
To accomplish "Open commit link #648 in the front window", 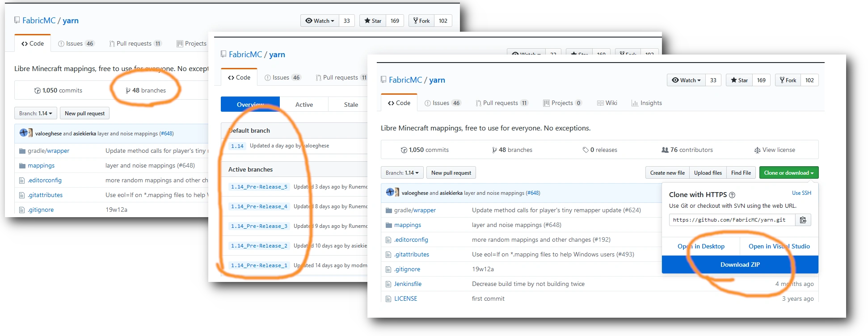I will (533, 193).
